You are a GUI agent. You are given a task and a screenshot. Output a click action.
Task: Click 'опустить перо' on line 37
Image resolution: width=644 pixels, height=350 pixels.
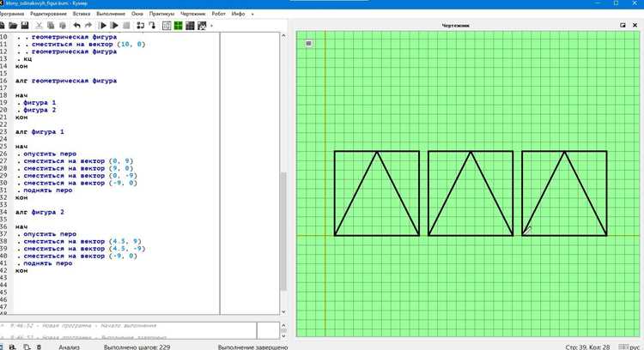50,234
